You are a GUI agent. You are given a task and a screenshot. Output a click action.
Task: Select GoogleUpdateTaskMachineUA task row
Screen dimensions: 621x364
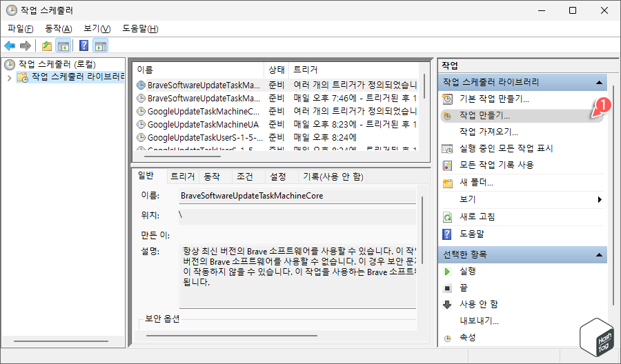(x=277, y=124)
